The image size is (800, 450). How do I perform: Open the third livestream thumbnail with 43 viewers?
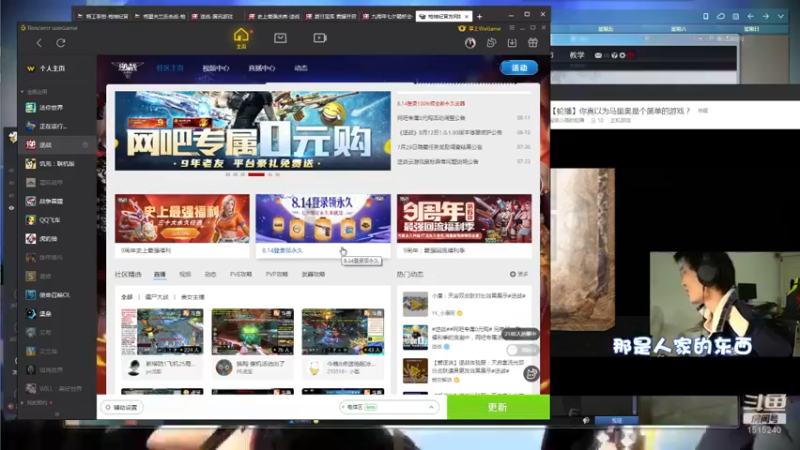(343, 332)
